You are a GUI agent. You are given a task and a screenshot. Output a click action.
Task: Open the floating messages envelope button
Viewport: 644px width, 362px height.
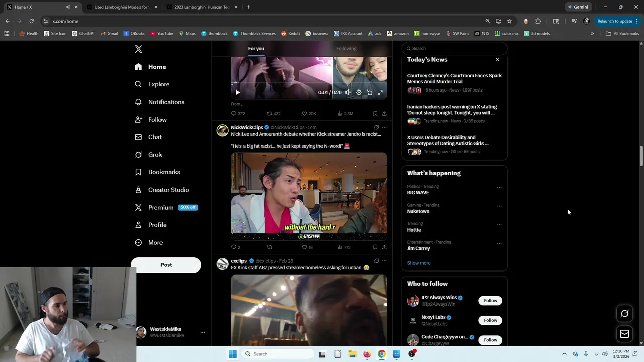(x=624, y=334)
